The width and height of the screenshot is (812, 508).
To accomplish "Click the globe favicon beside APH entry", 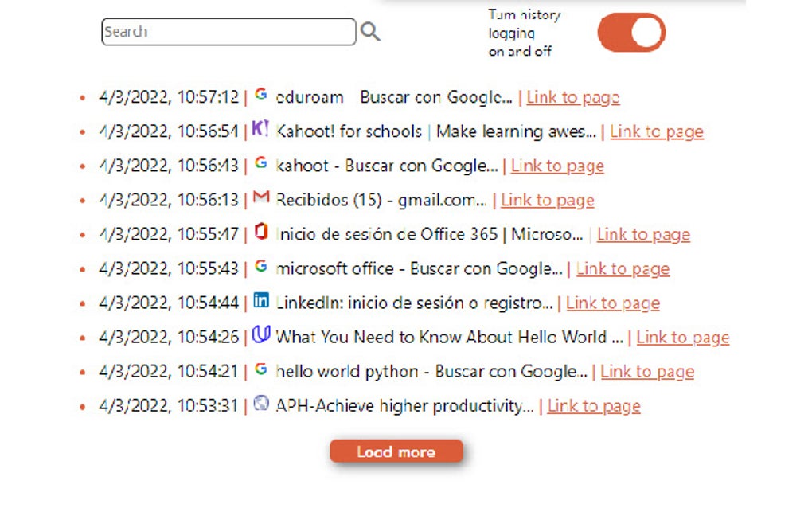I will coord(261,404).
